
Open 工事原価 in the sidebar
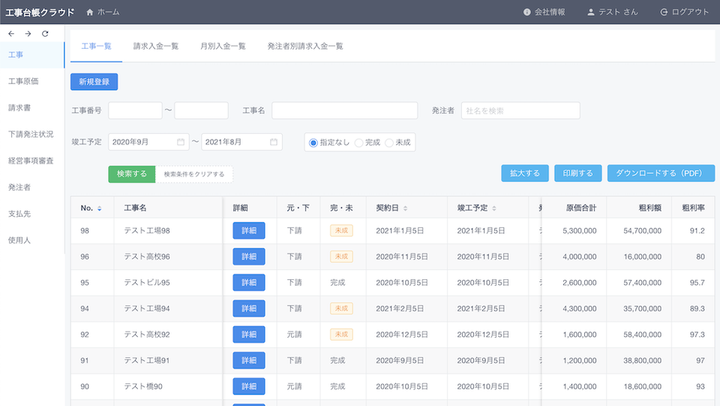[32, 81]
